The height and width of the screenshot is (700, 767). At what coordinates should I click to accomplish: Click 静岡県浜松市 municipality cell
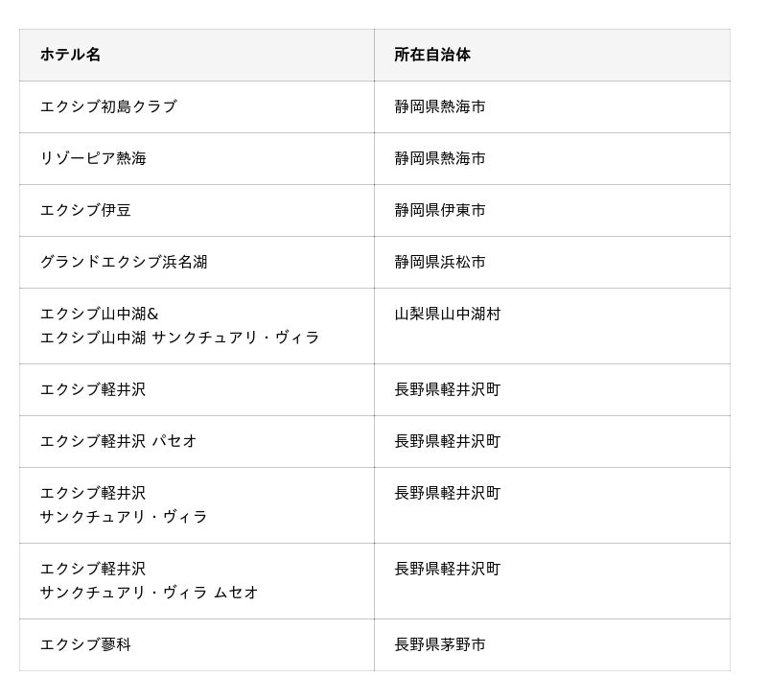tap(440, 262)
